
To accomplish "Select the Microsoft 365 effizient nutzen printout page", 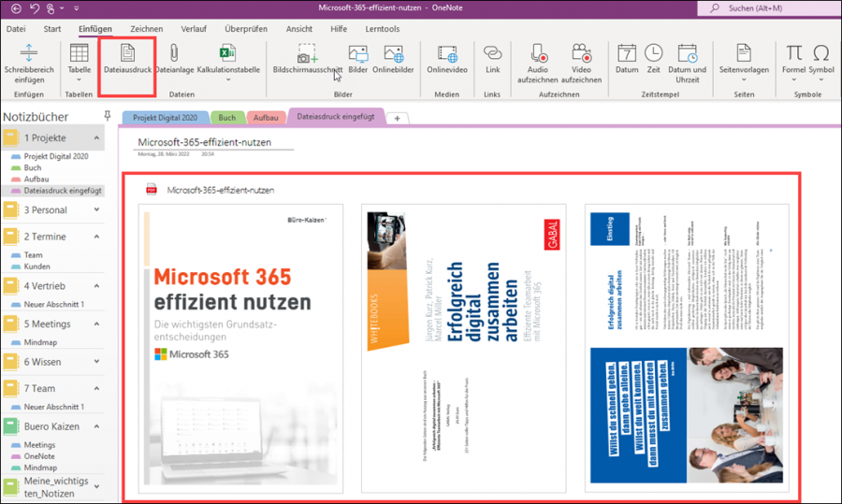I will [240, 349].
